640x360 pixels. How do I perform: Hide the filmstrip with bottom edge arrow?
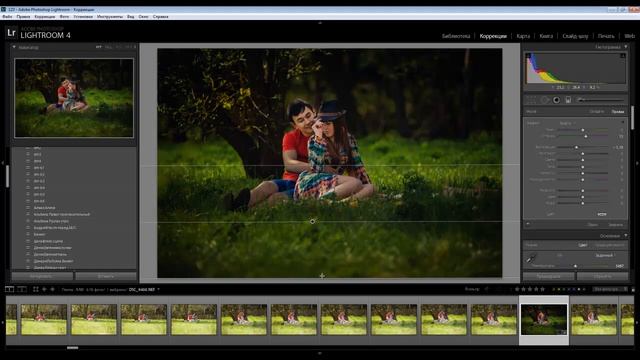320,353
